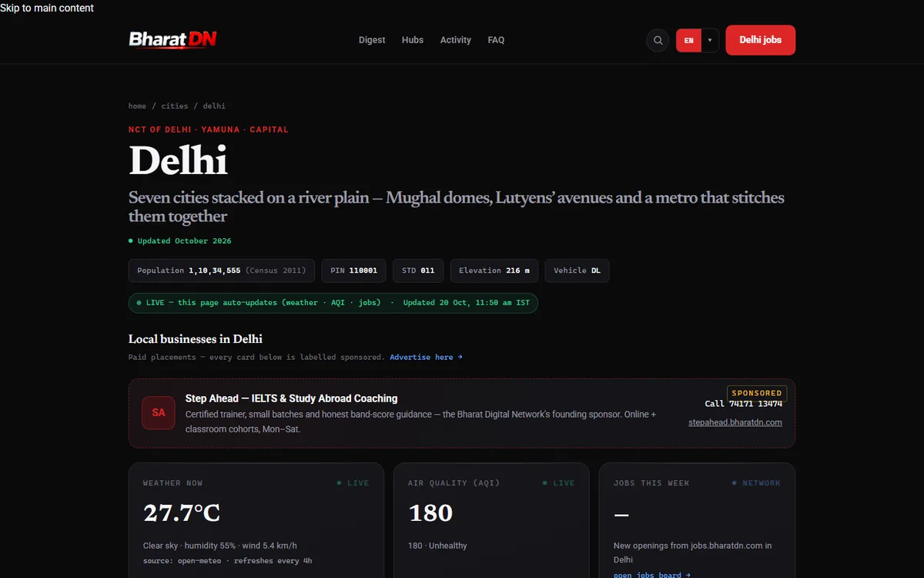Click Local businesses in Delhi heading
The width and height of the screenshot is (924, 578).
coord(196,339)
